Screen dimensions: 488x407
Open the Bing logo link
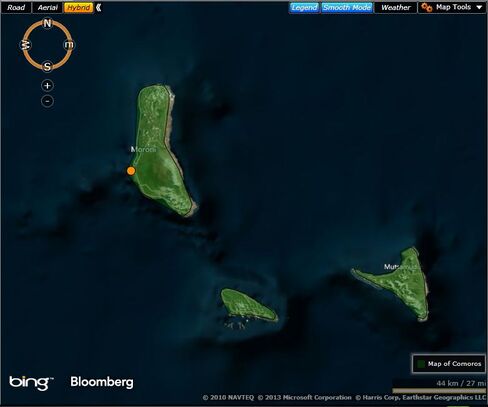(31, 382)
